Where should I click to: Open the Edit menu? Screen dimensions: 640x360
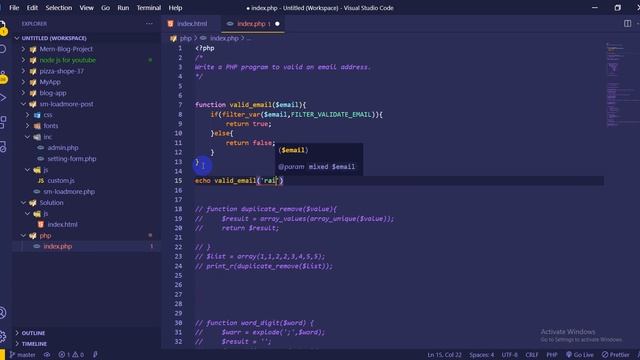click(32, 8)
